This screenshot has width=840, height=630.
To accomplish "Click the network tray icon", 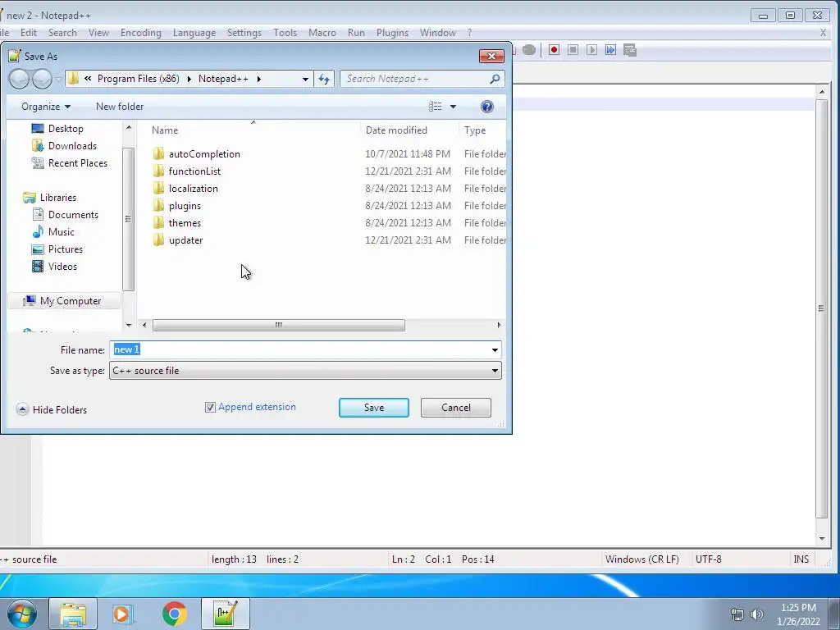I will click(x=737, y=614).
